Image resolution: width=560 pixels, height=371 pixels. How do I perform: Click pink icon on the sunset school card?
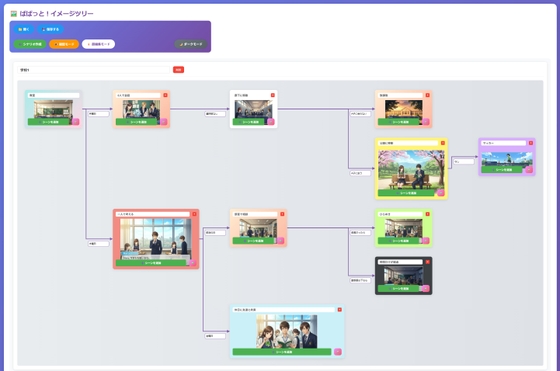point(425,122)
